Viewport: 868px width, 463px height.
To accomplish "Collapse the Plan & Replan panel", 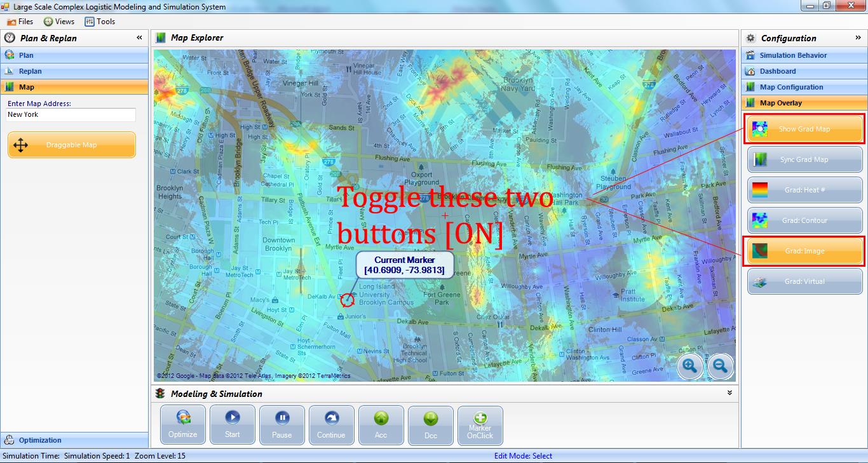I will 139,38.
